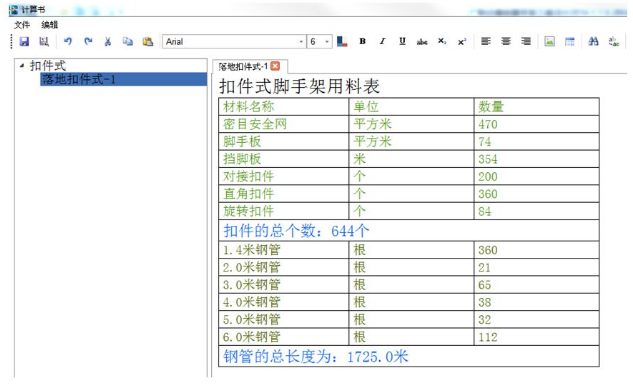The height and width of the screenshot is (391, 633).
Task: Open the 编辑 menu
Action: [x=49, y=25]
